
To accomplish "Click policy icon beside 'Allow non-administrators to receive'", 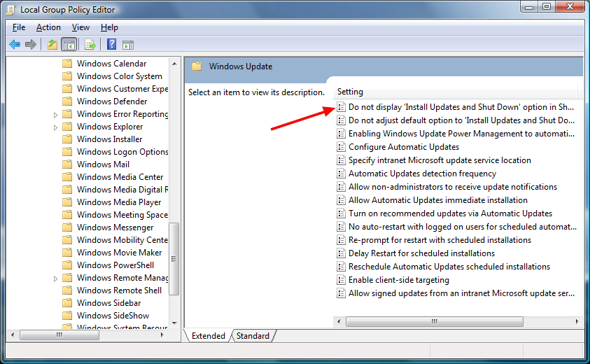I will pos(341,187).
